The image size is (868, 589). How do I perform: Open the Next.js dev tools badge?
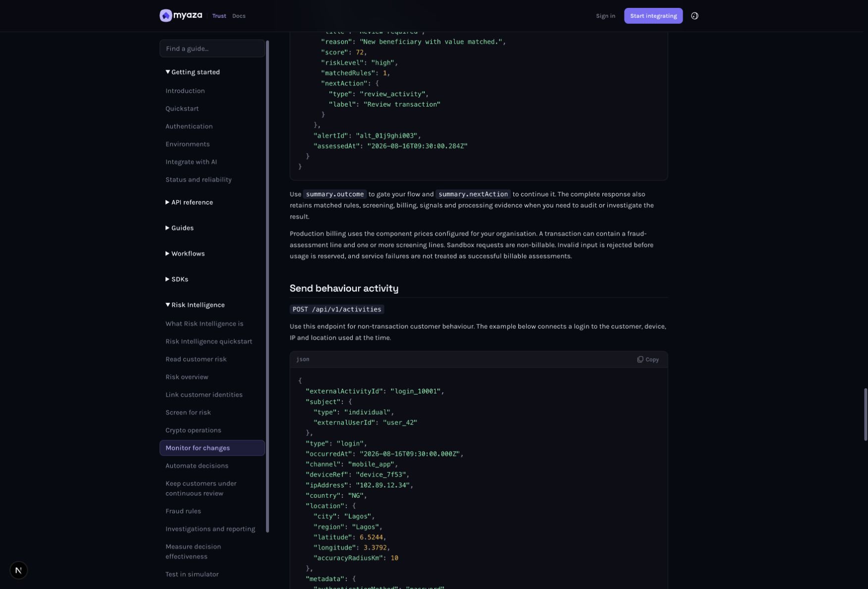coord(18,570)
